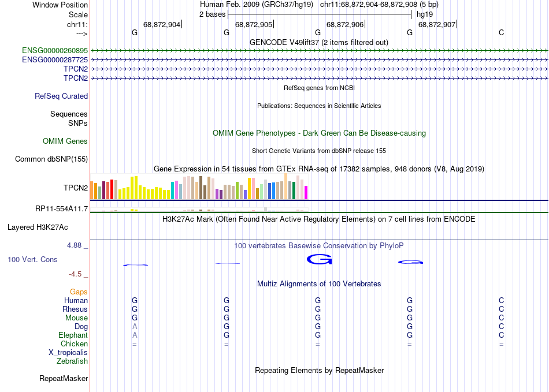Click the green ENSG00000260895 intron arrow line

319,51
